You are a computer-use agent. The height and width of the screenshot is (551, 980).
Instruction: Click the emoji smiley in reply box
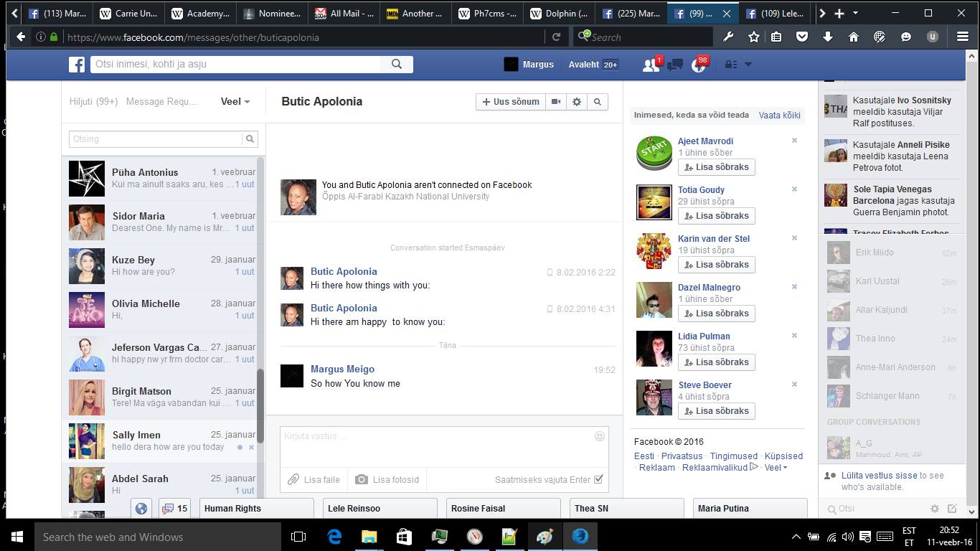tap(600, 436)
